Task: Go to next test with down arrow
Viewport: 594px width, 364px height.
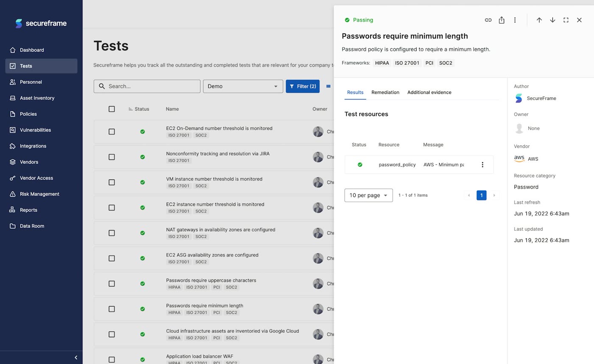Action: pos(552,20)
